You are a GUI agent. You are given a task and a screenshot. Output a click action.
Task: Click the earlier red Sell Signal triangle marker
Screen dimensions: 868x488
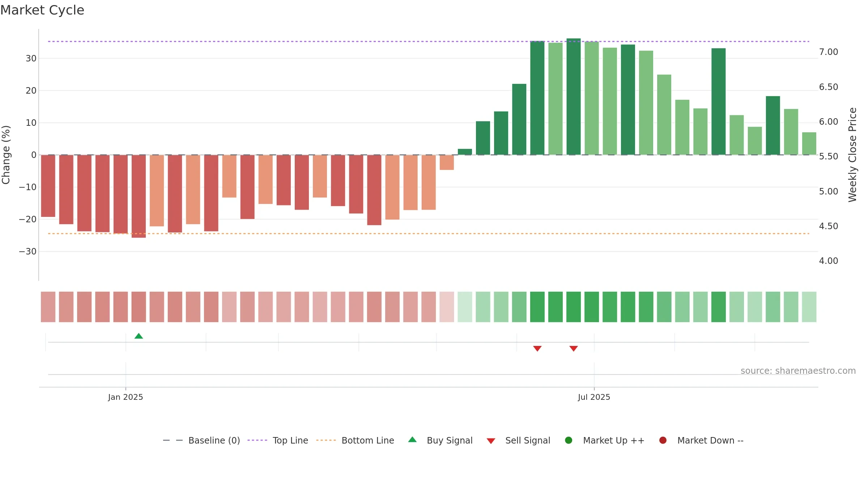pyautogui.click(x=537, y=348)
